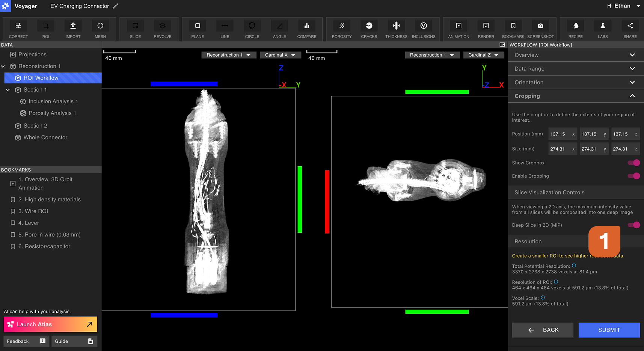This screenshot has width=644, height=351.
Task: Launch Atlas AI assistant
Action: pos(50,324)
